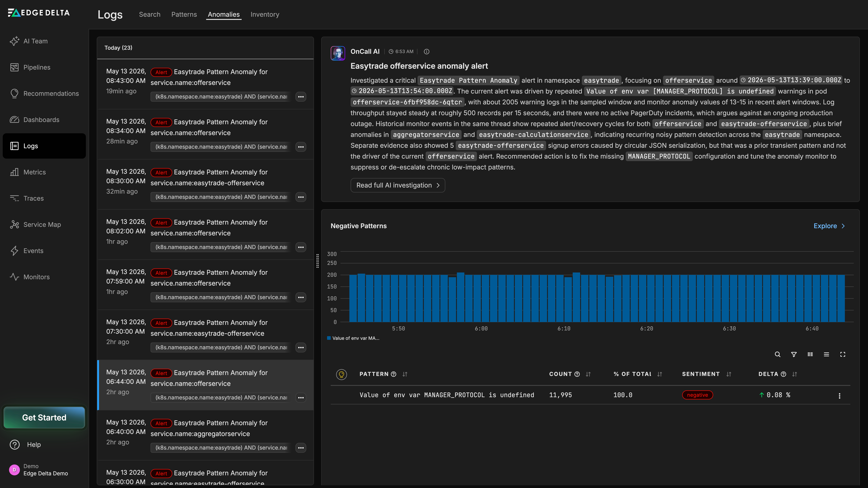Click the panel resize drag handle
Viewport: 868px width, 488px height.
(x=317, y=261)
